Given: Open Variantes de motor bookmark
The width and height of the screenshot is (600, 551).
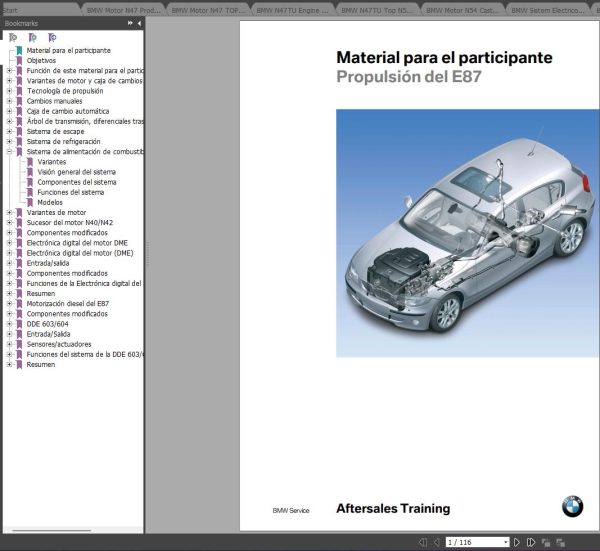Looking at the screenshot, I should point(56,212).
